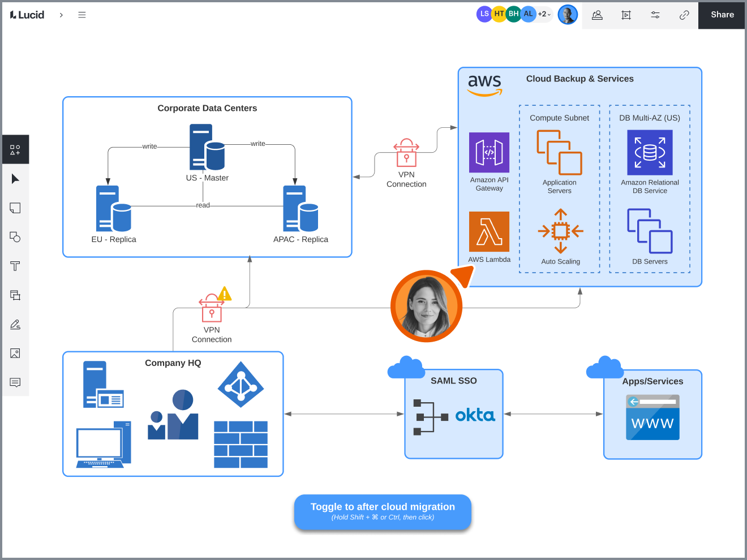This screenshot has height=560, width=747.
Task: Go to Lucid home logo
Action: click(x=27, y=15)
